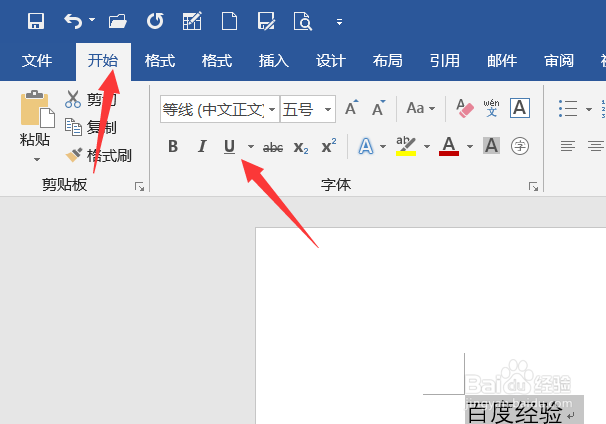
Task: Click the New blank document icon
Action: pos(229,21)
